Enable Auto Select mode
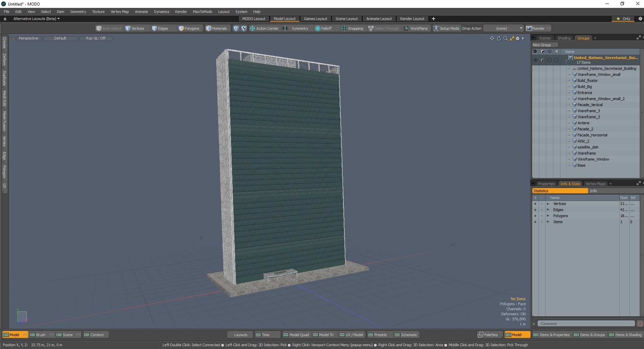 tap(109, 28)
